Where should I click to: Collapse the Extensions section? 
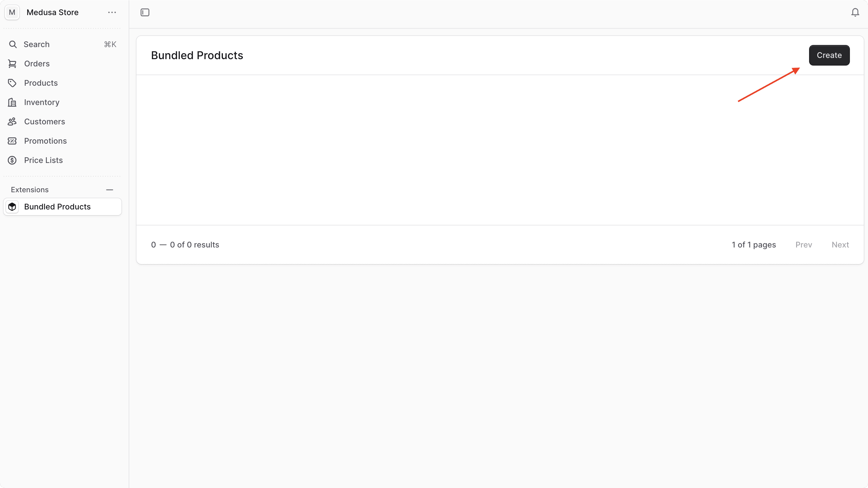tap(110, 190)
